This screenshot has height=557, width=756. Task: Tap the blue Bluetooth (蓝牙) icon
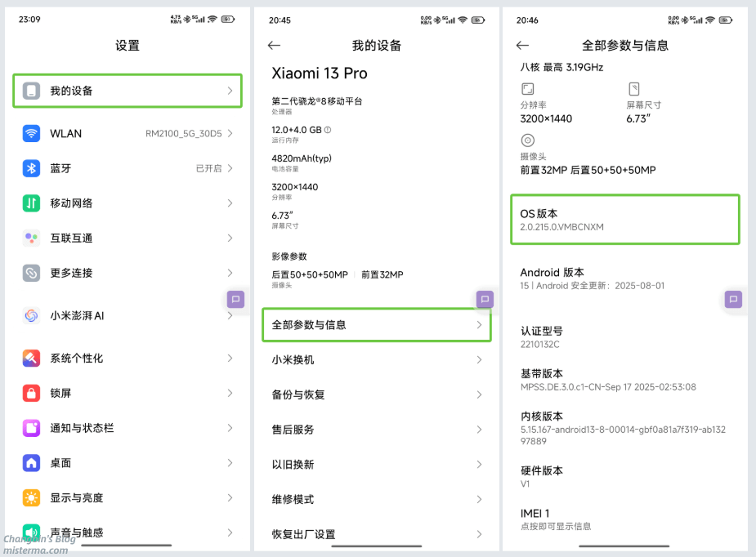[x=31, y=168]
